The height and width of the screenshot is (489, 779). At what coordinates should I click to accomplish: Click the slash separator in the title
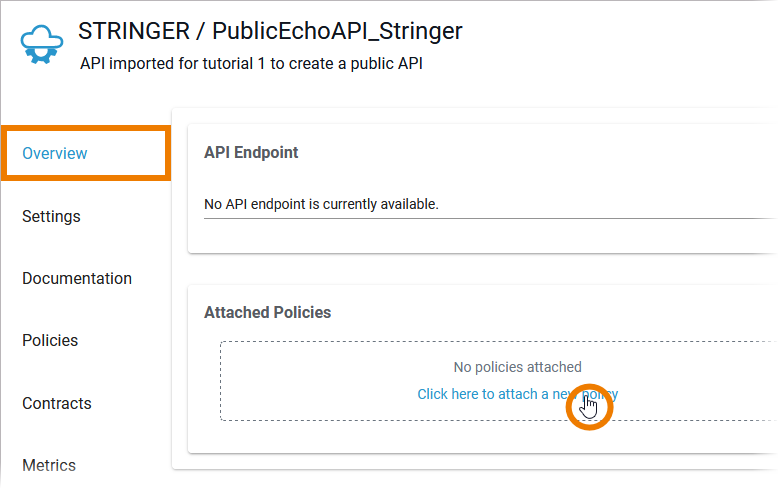pyautogui.click(x=201, y=31)
